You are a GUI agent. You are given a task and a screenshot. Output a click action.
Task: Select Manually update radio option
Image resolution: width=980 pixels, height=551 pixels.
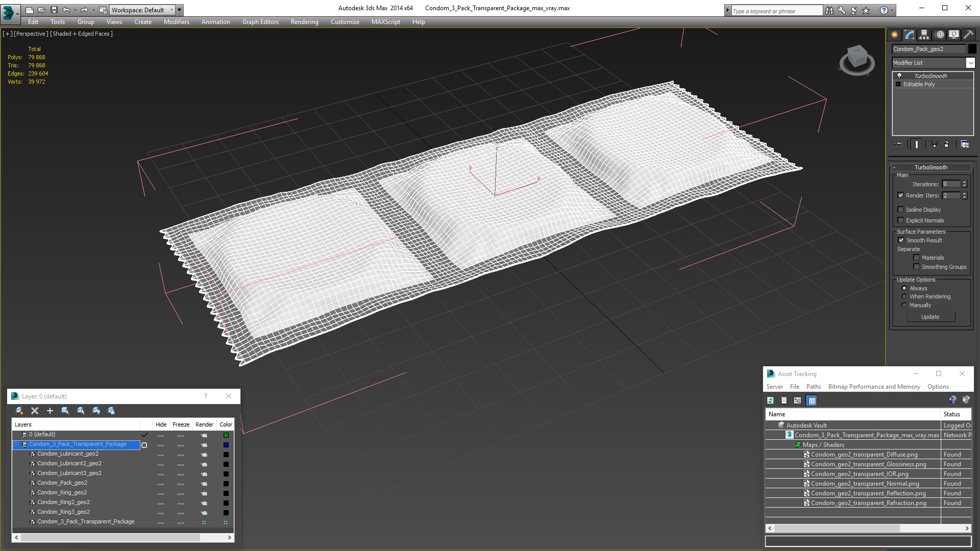904,305
